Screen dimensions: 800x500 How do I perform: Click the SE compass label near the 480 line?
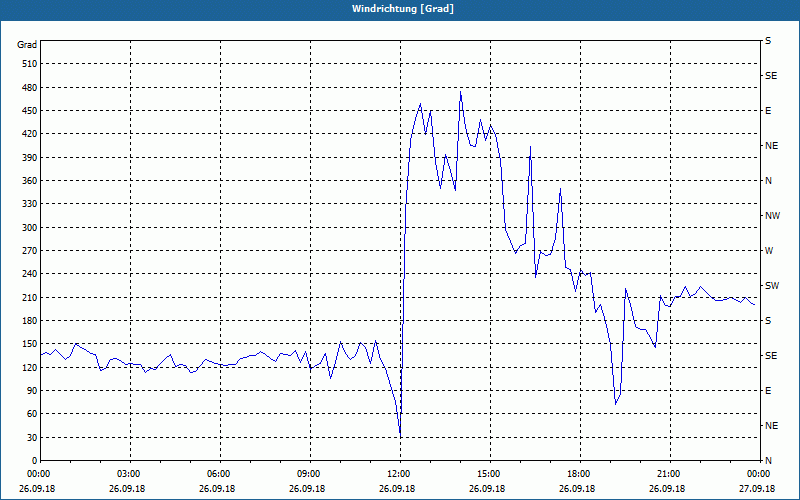(x=771, y=76)
